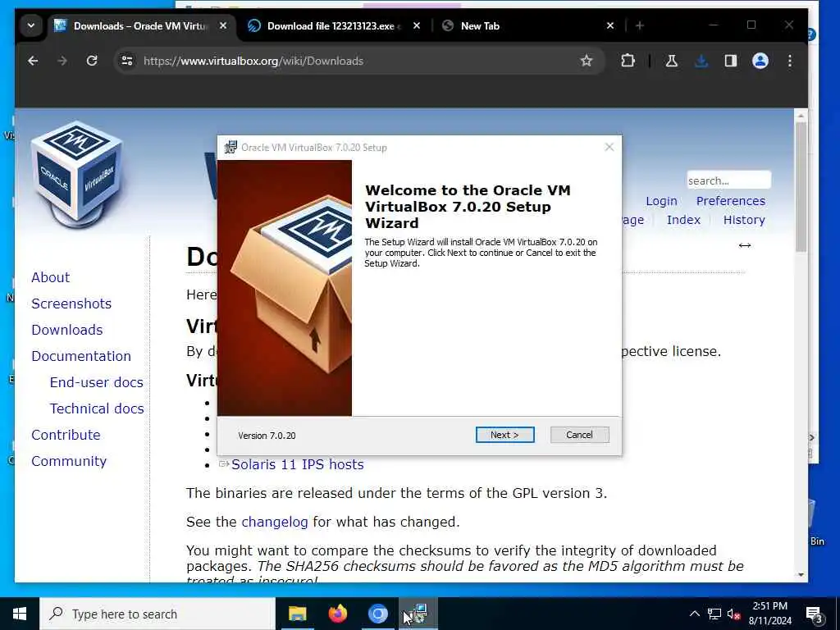Close the VirtualBox Setup dialog

point(609,148)
